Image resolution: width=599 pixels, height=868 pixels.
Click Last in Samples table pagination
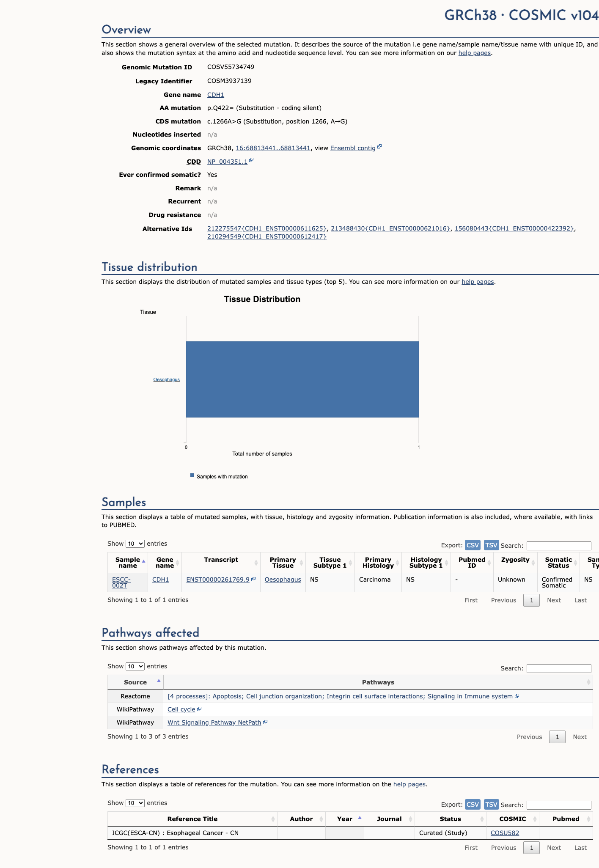pyautogui.click(x=580, y=600)
